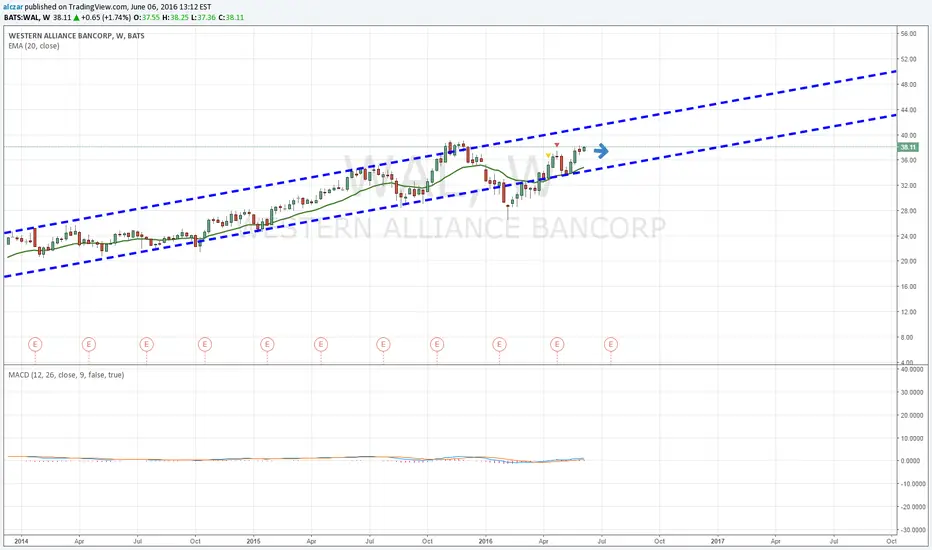Click the 2014 label on time axis
This screenshot has height=550, width=932.
pos(21,541)
